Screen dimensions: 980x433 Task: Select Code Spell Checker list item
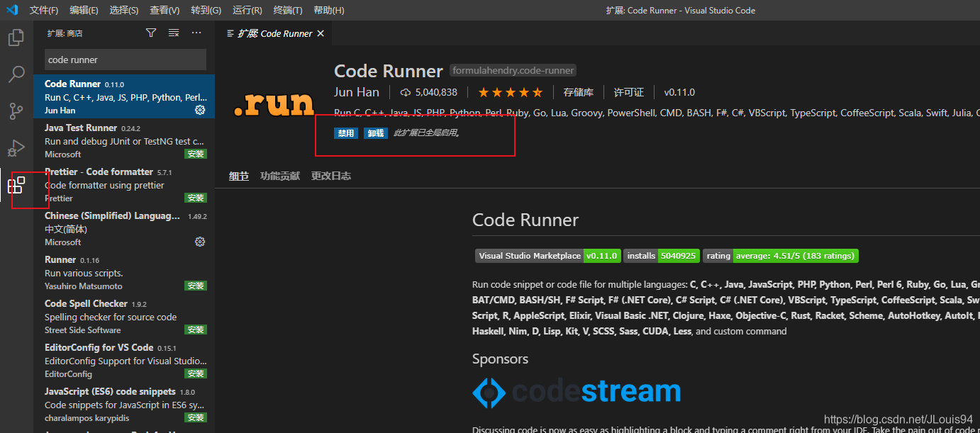pyautogui.click(x=124, y=317)
